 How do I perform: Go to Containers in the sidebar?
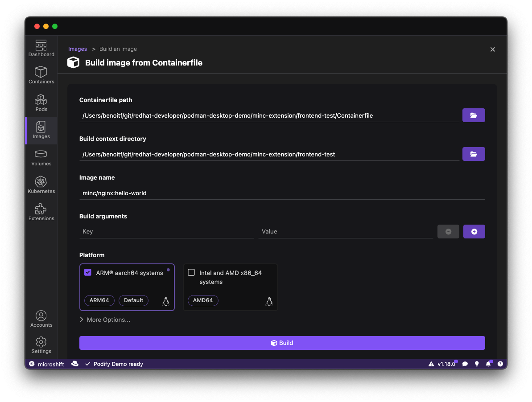click(41, 75)
